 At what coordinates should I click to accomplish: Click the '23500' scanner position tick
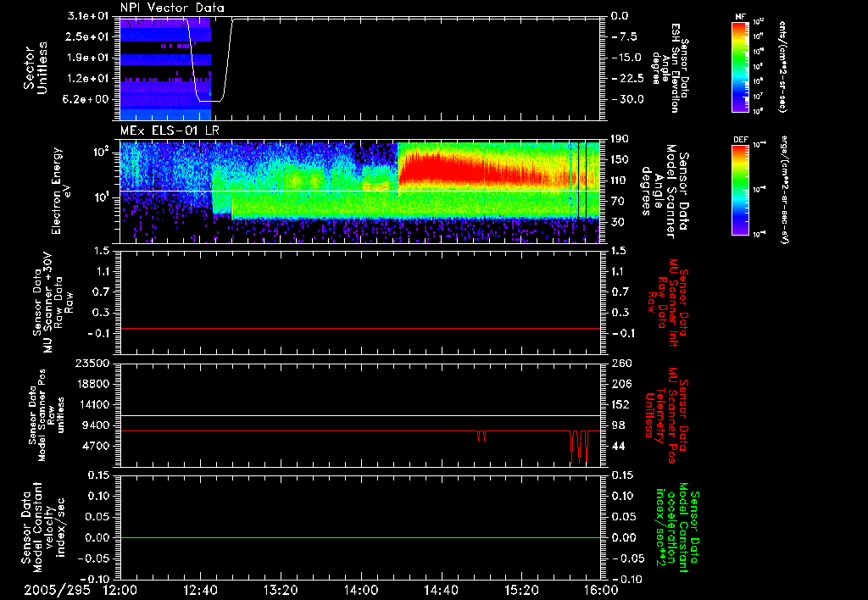[x=92, y=363]
